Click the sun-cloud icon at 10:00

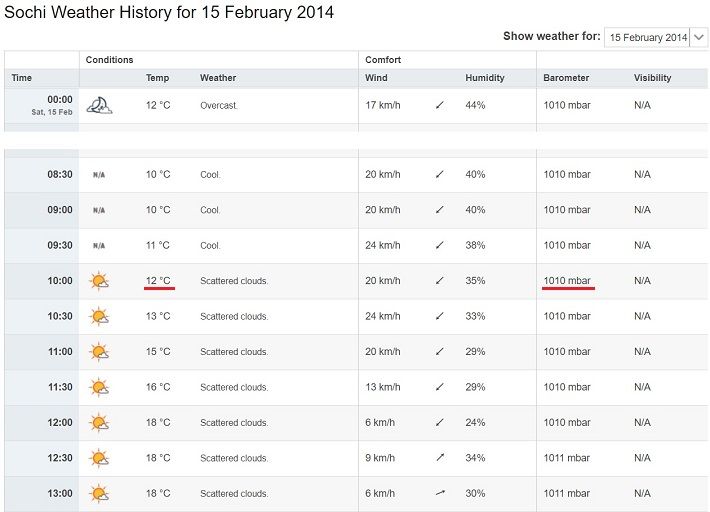coord(99,281)
